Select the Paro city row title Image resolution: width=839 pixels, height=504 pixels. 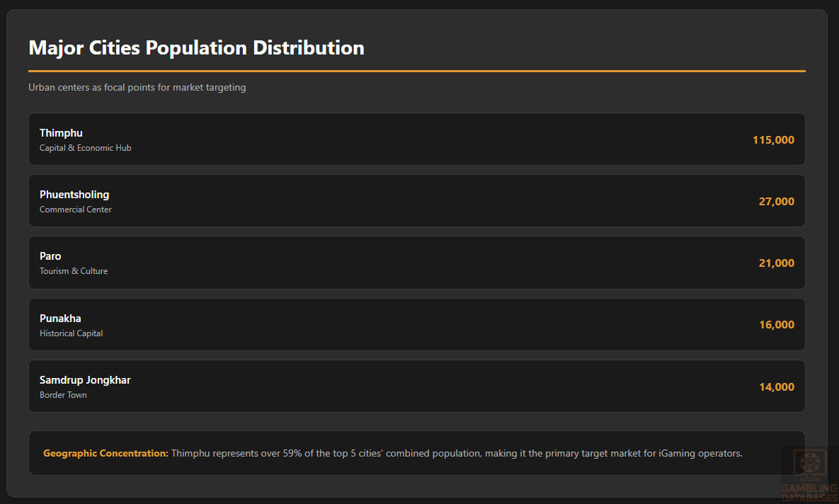(50, 256)
